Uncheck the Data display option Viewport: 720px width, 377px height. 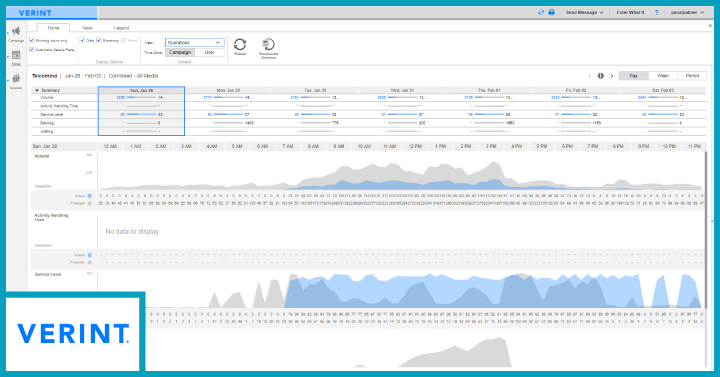[x=82, y=40]
